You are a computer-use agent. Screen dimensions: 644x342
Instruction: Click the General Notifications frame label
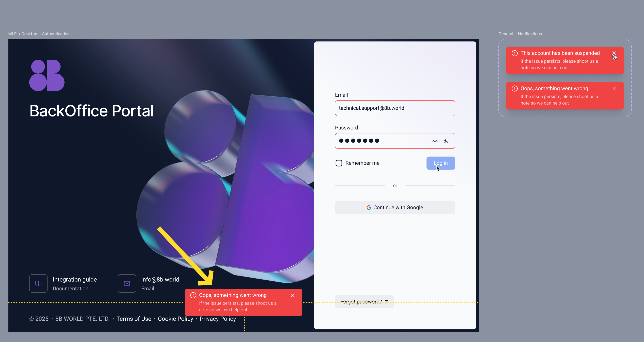[520, 34]
